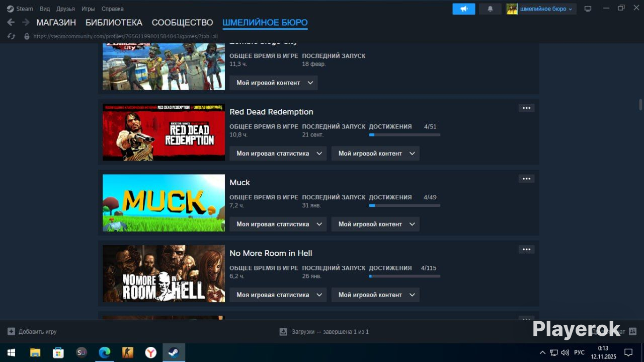Open File Explorer from the taskbar

(35, 352)
